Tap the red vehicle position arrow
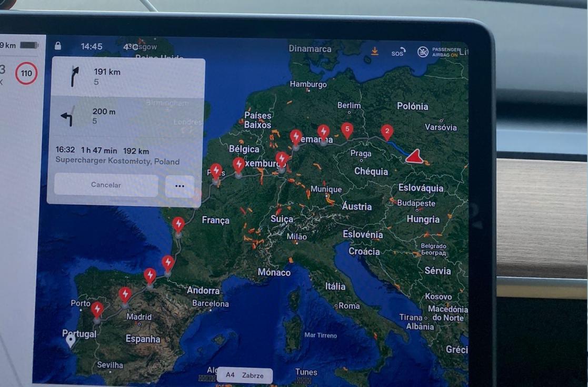 pos(415,157)
